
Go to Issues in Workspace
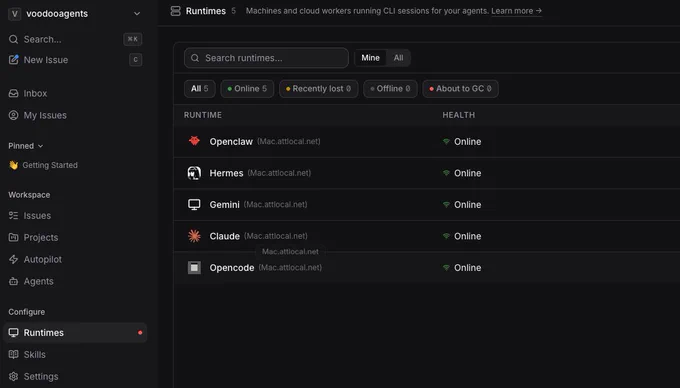pyautogui.click(x=75, y=215)
